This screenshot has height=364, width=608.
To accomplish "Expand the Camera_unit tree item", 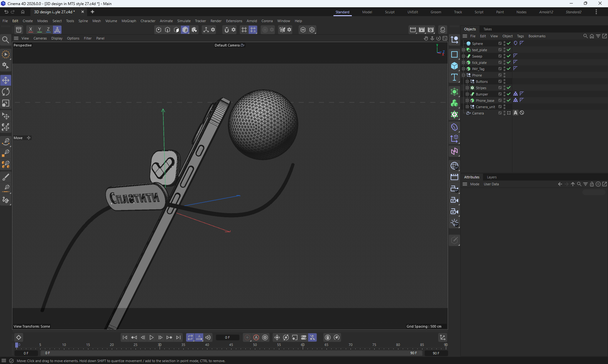I will click(x=467, y=107).
